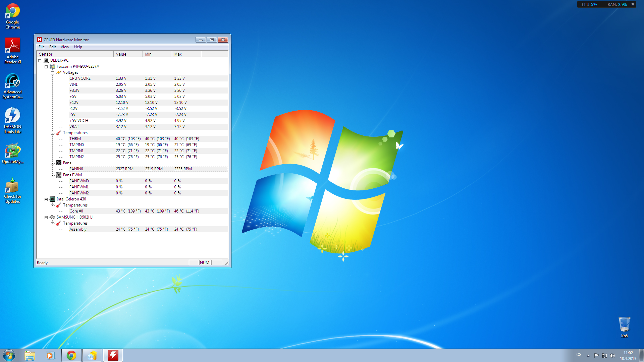Image resolution: width=644 pixels, height=362 pixels.
Task: Collapse the Foxconn P4M900-8237A node
Action: click(x=46, y=67)
